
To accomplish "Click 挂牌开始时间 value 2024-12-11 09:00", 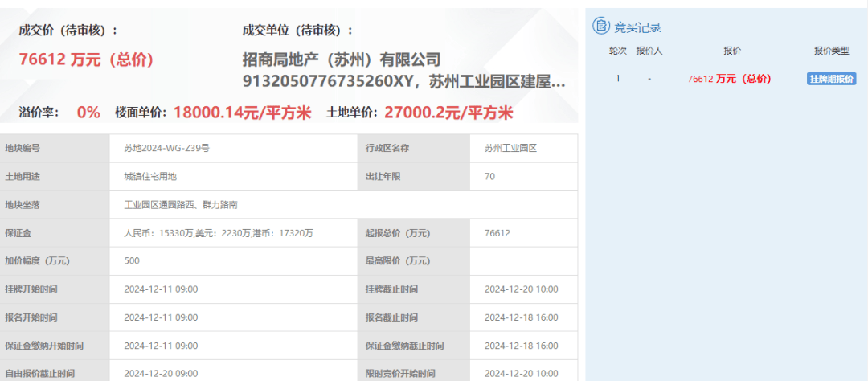I will pyautogui.click(x=161, y=289).
